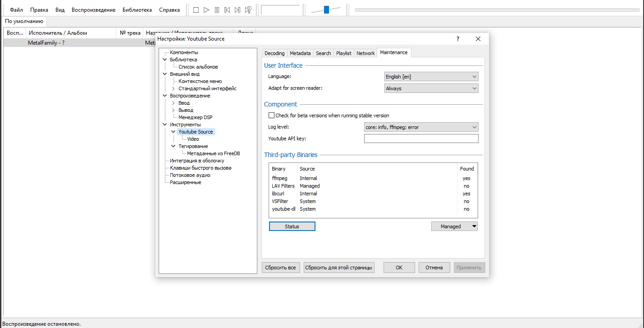Click the volume slider handle
The height and width of the screenshot is (328, 644).
pyautogui.click(x=326, y=9)
